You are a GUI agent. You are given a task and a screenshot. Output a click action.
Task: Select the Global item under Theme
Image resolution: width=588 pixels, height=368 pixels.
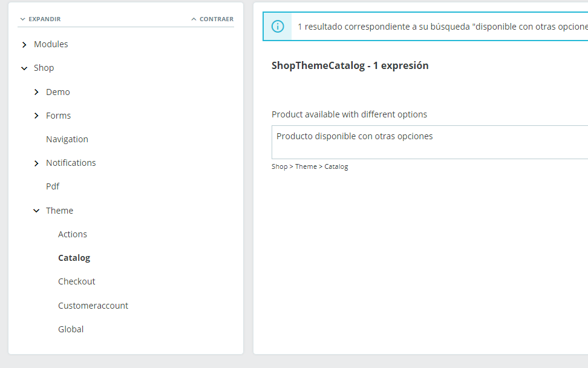(x=71, y=329)
